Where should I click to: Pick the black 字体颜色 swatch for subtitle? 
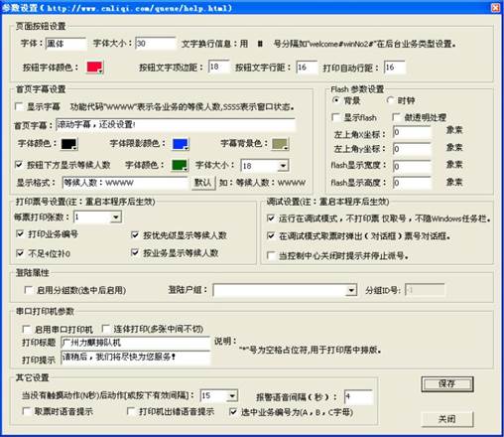coord(69,144)
